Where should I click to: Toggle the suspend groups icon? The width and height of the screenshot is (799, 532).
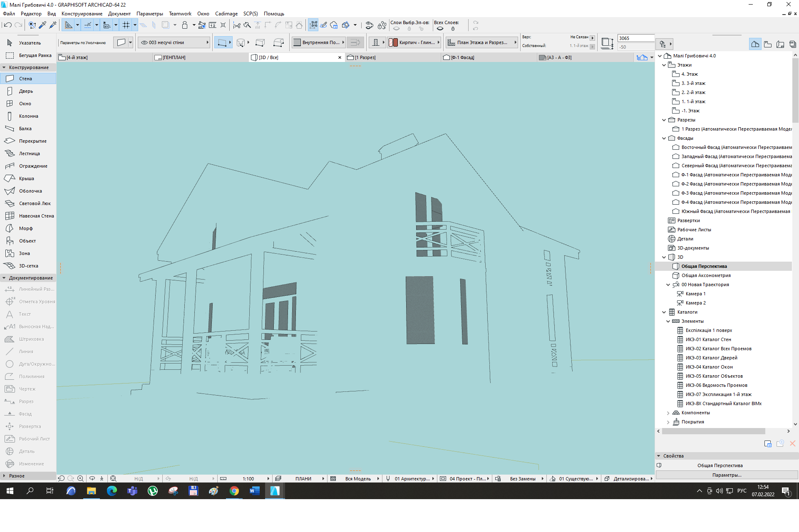point(314,25)
